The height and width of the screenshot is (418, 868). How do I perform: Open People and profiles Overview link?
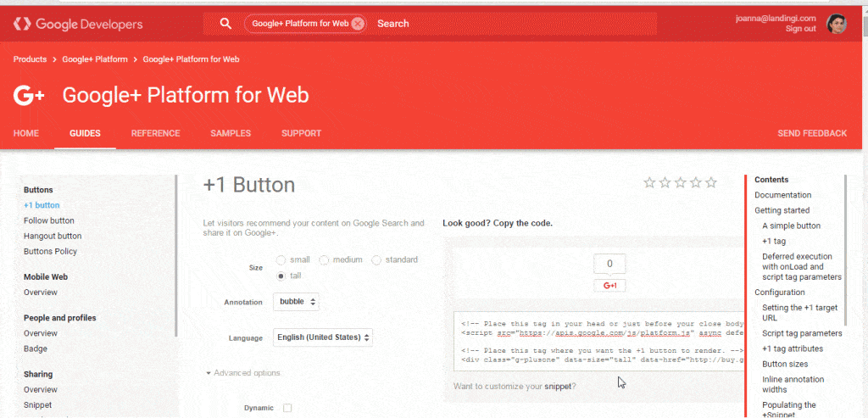(41, 333)
